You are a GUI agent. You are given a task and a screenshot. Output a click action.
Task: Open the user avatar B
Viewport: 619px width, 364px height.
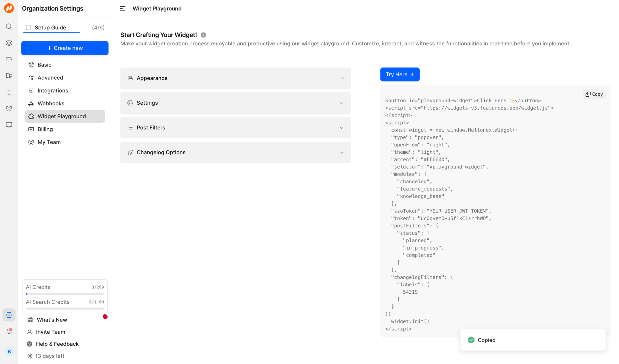tap(9, 352)
